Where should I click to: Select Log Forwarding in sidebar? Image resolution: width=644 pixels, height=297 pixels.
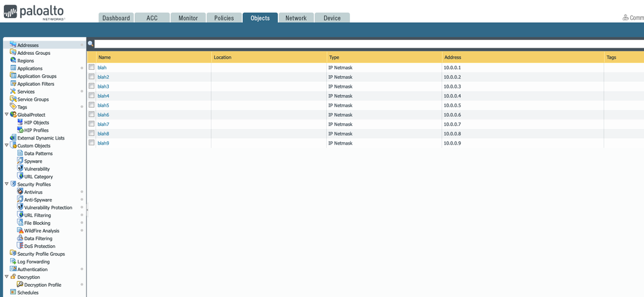click(34, 261)
